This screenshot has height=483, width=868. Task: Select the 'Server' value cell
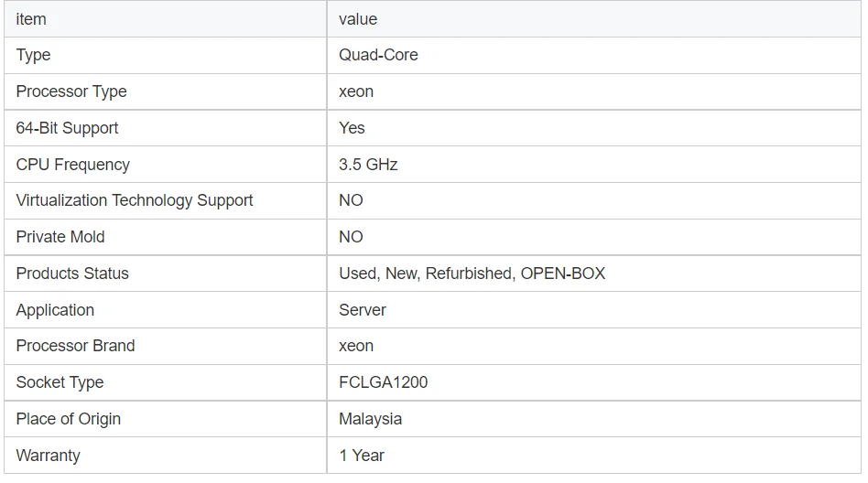363,310
